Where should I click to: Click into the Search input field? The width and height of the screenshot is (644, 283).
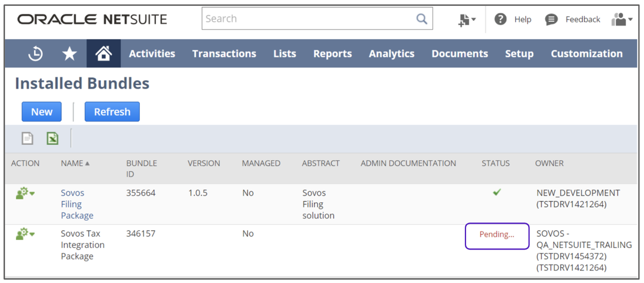click(x=308, y=19)
